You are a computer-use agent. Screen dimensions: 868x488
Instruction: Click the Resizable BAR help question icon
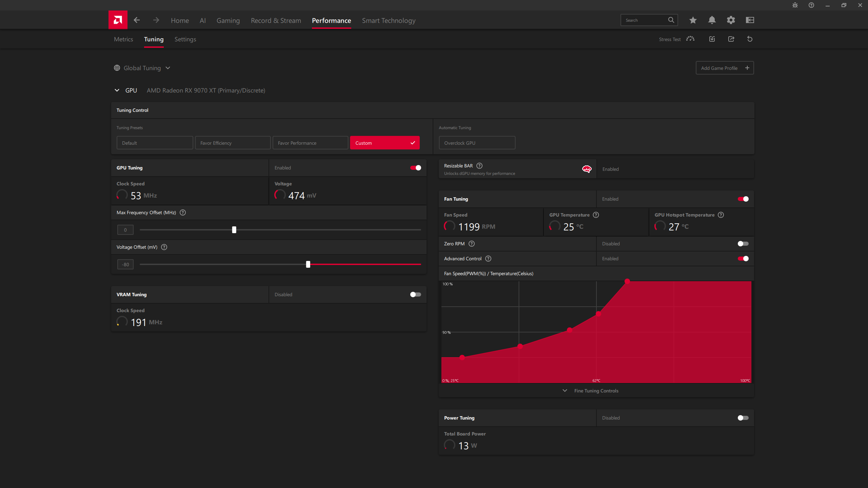[x=479, y=166]
